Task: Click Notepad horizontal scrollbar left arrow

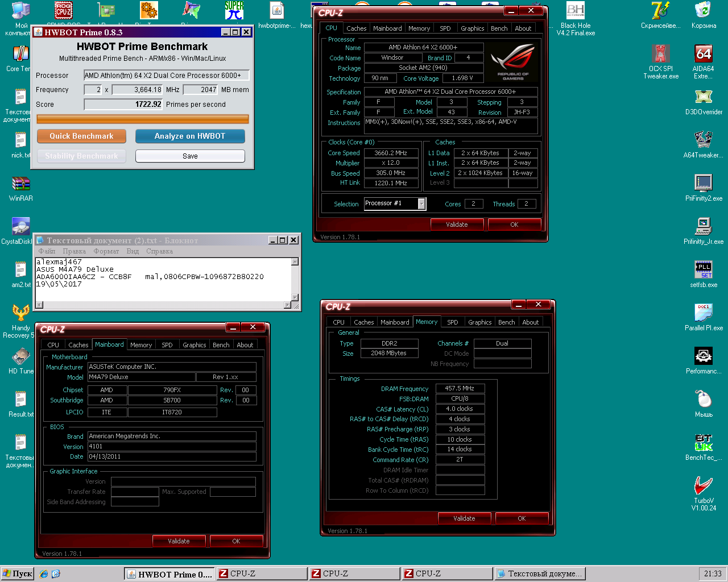Action: [39, 305]
